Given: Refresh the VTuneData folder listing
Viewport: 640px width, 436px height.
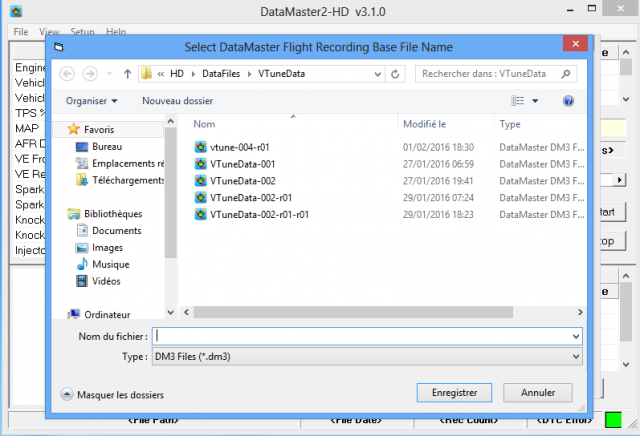Looking at the screenshot, I should 395,74.
